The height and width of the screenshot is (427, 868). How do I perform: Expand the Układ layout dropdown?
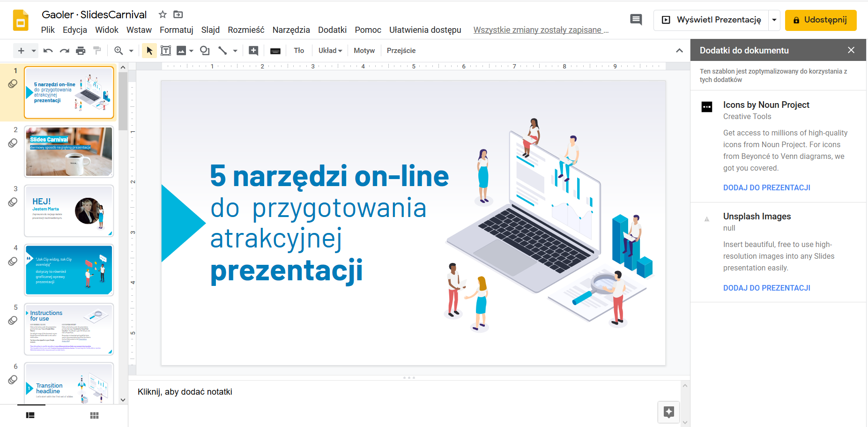pyautogui.click(x=330, y=51)
